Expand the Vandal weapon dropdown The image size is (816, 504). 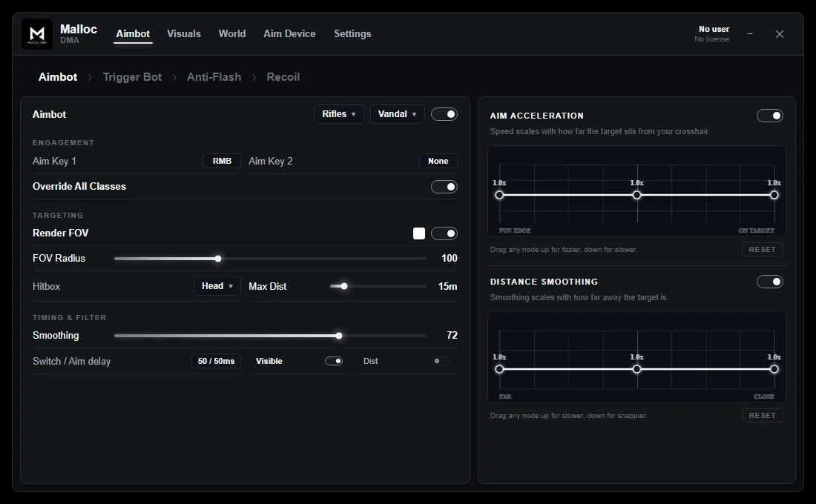(x=397, y=114)
